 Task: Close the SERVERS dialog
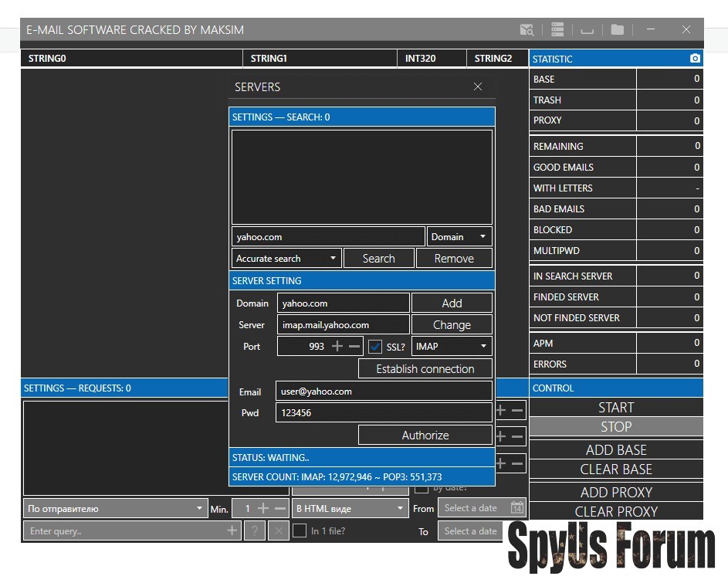478,86
